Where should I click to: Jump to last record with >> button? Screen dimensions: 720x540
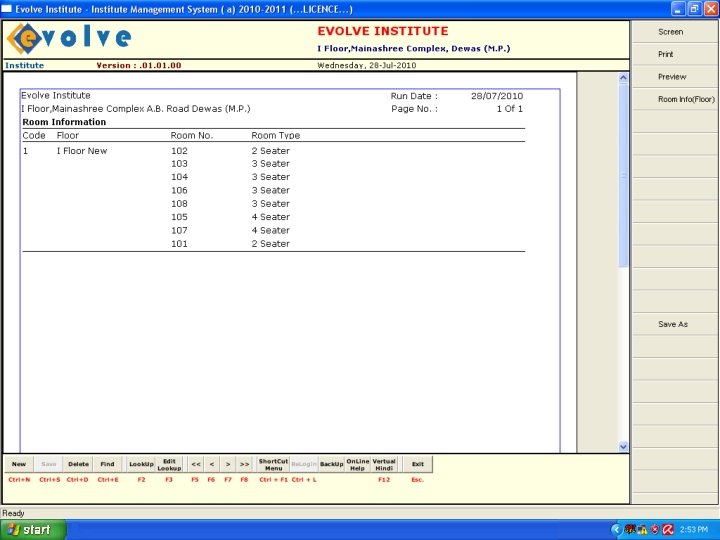pyautogui.click(x=244, y=464)
